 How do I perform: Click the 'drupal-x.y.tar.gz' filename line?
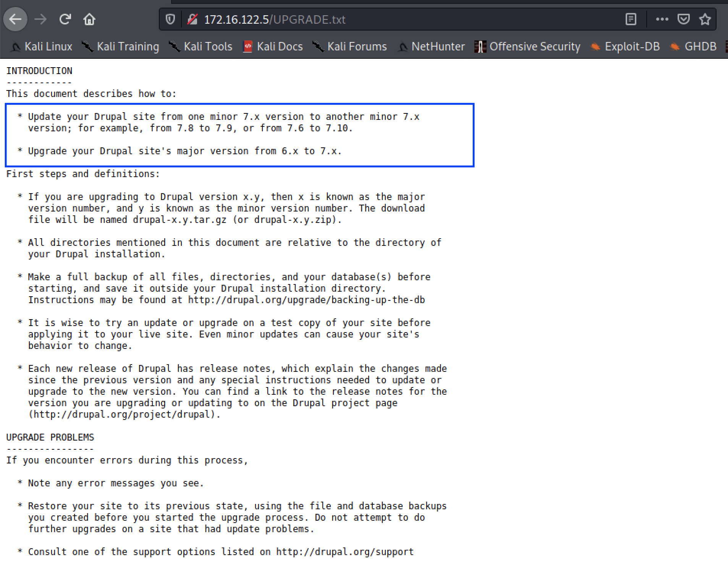[x=185, y=220]
